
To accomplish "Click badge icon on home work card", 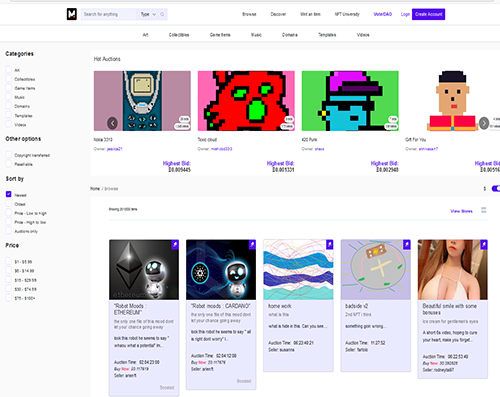I will tap(329, 245).
